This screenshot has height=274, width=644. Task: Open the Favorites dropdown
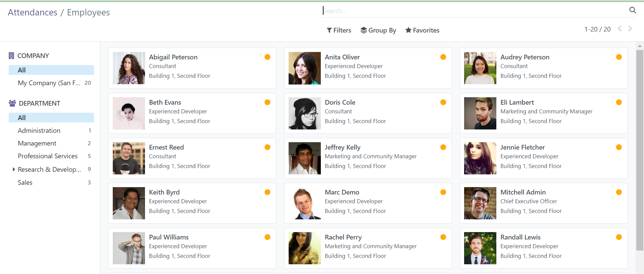[x=422, y=30]
